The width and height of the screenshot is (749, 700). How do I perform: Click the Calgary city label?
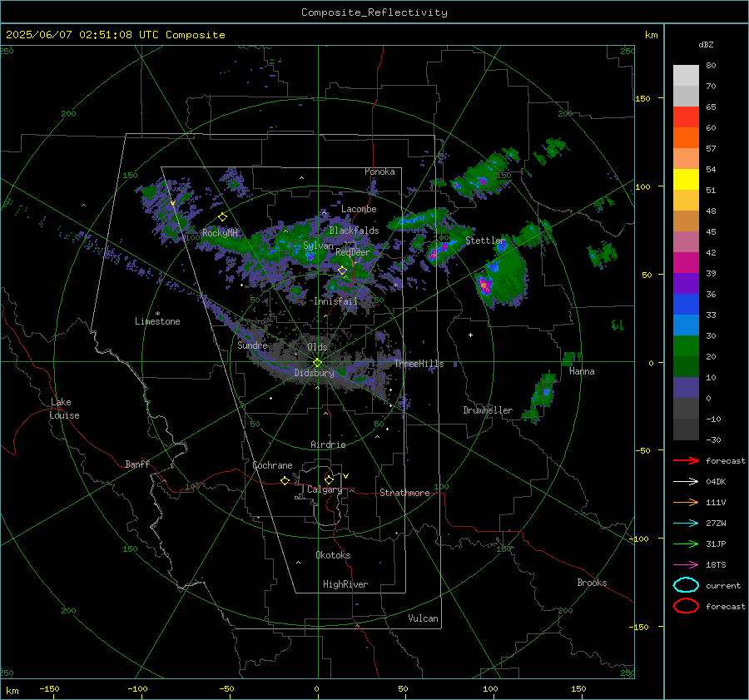325,489
